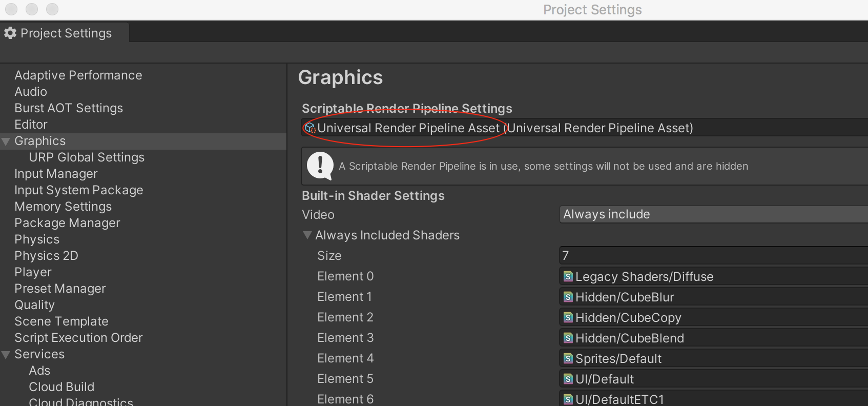868x406 pixels.
Task: Select the Scriptable Render Pipeline asset field
Action: (x=584, y=128)
